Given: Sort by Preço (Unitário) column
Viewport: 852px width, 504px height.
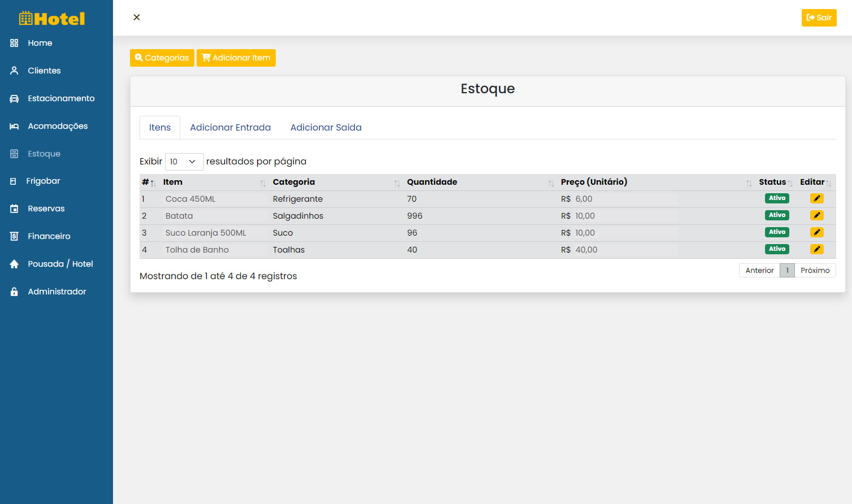Looking at the screenshot, I should pyautogui.click(x=594, y=182).
